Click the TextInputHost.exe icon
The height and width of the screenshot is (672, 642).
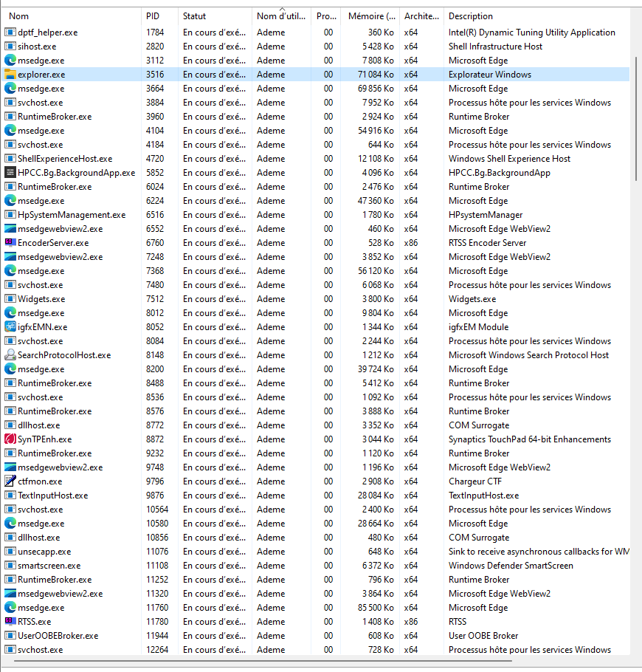coord(10,496)
